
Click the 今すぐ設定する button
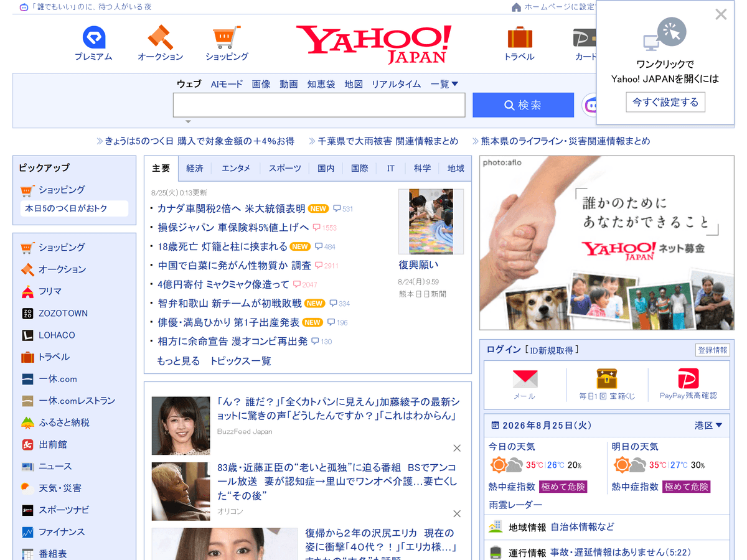pyautogui.click(x=665, y=102)
